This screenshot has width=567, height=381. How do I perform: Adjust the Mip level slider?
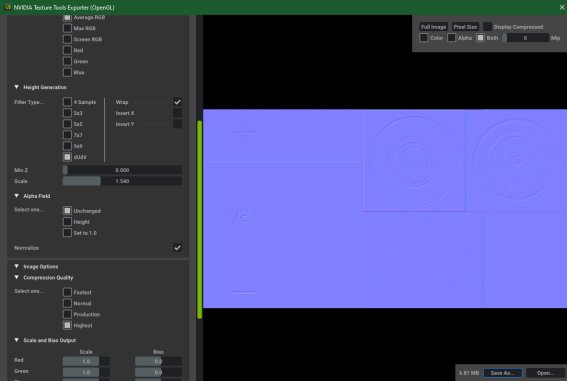click(525, 38)
